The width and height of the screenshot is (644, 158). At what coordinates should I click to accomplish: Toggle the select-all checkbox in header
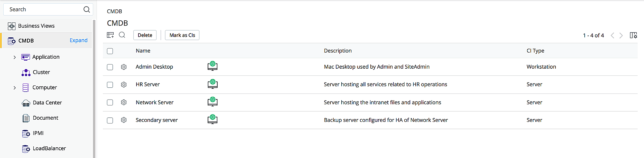(x=110, y=51)
